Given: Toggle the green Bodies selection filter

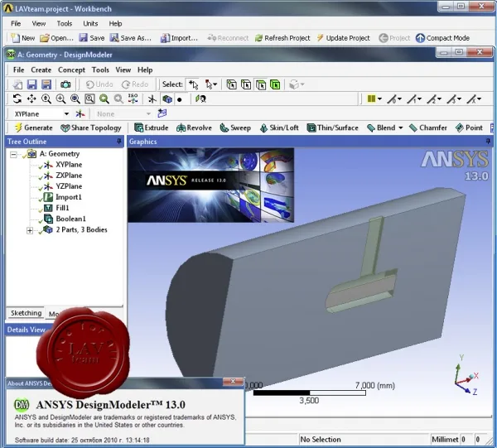Looking at the screenshot, I should click(x=276, y=84).
